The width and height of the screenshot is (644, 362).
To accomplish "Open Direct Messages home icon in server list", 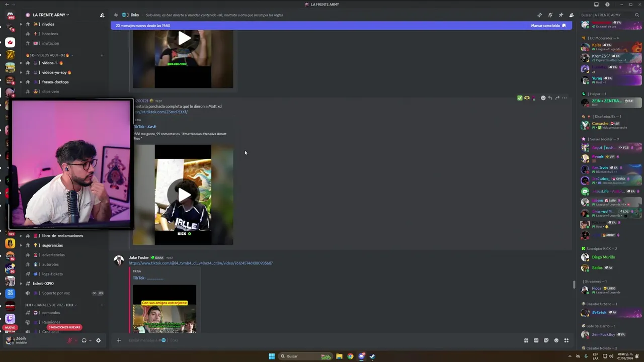I will 10,16.
